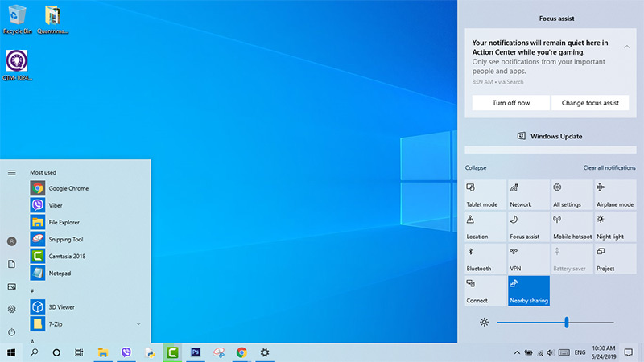Open Snipping Tool from Most used list
Viewport: 644px width, 362px height.
click(x=66, y=239)
